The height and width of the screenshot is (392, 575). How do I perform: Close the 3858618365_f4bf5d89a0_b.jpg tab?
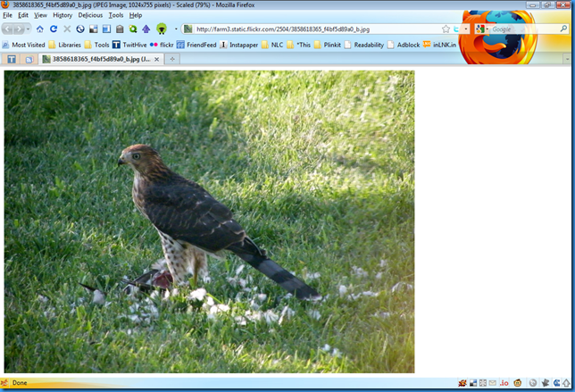[x=156, y=59]
